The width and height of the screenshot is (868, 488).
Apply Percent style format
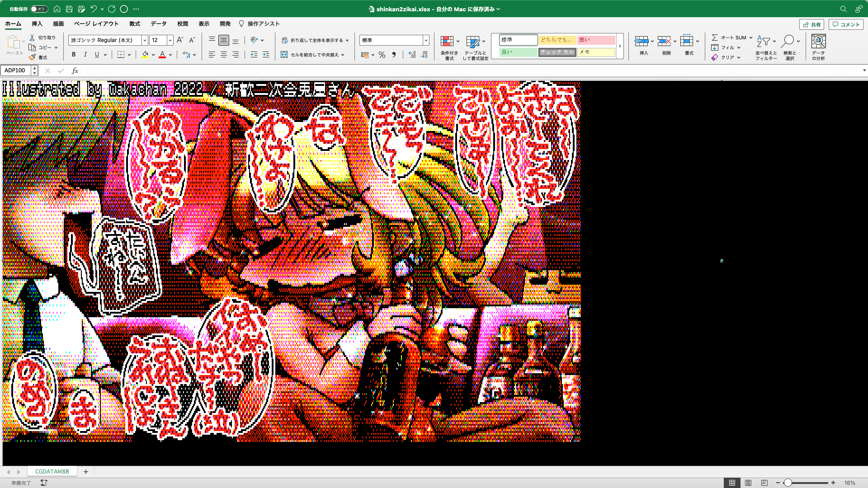pos(382,55)
